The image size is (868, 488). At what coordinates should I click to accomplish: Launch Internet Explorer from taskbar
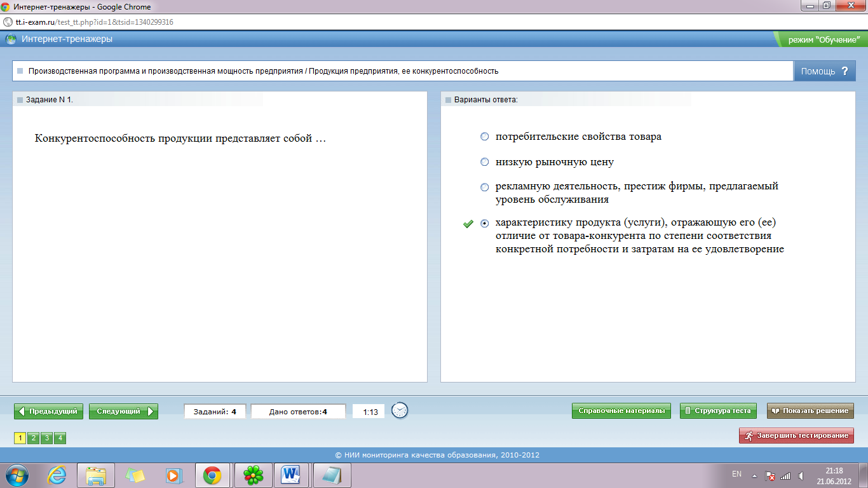coord(57,475)
